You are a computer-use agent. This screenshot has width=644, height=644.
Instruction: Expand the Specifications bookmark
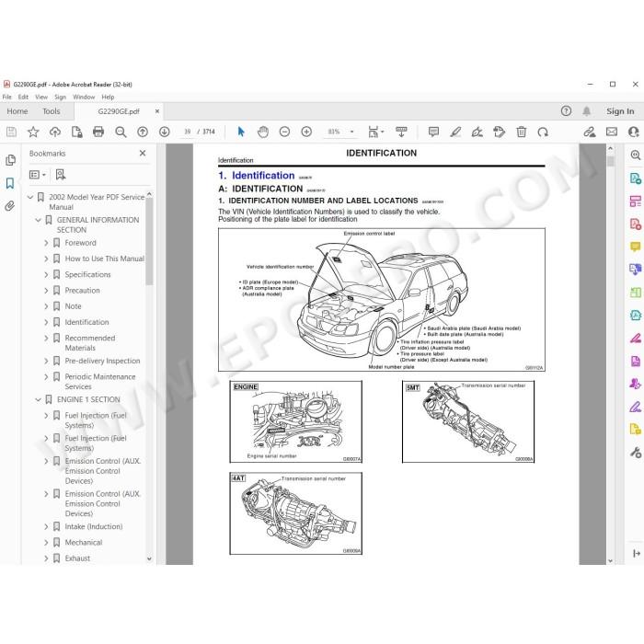[46, 275]
